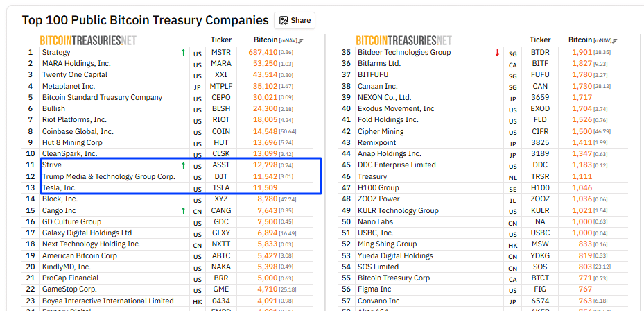Click the Share image icon
The height and width of the screenshot is (311, 644).
[x=284, y=21]
